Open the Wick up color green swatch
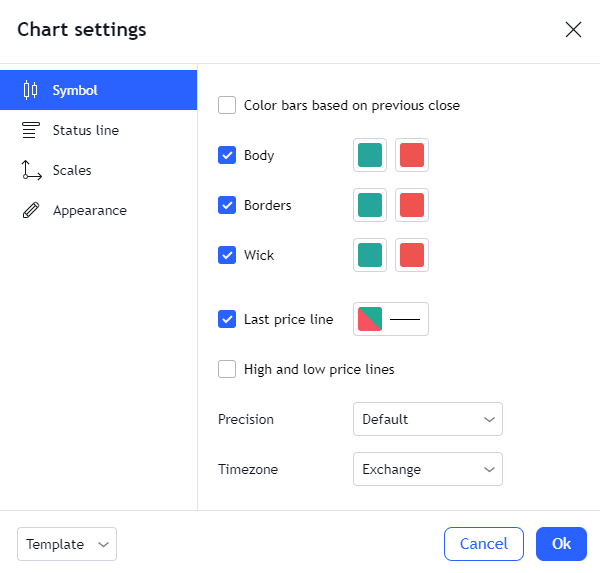 370,255
